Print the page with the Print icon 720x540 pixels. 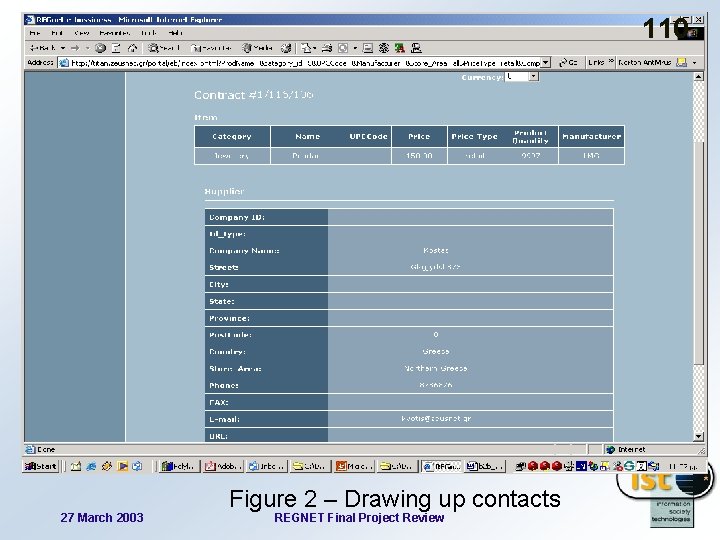(327, 48)
